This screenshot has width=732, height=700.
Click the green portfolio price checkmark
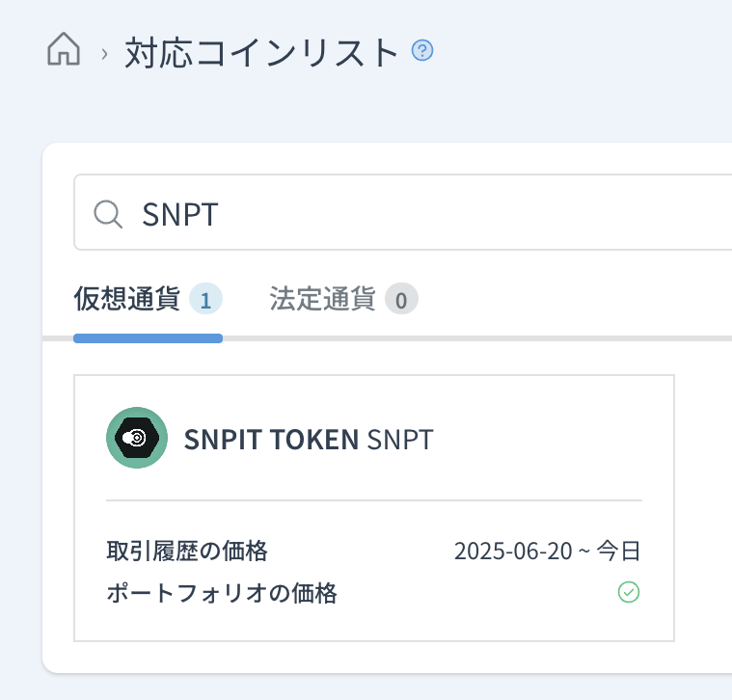[x=629, y=593]
